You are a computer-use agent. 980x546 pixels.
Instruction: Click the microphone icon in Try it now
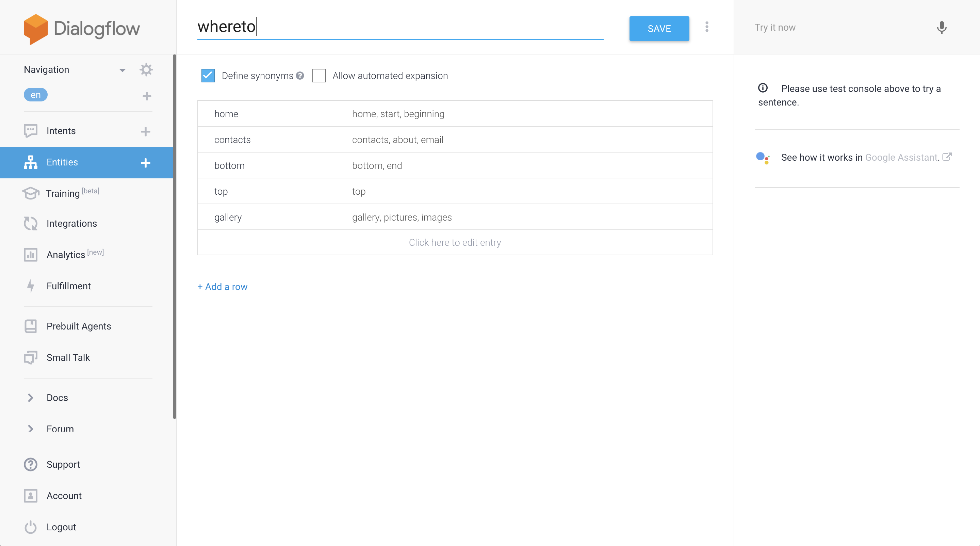[x=941, y=27]
